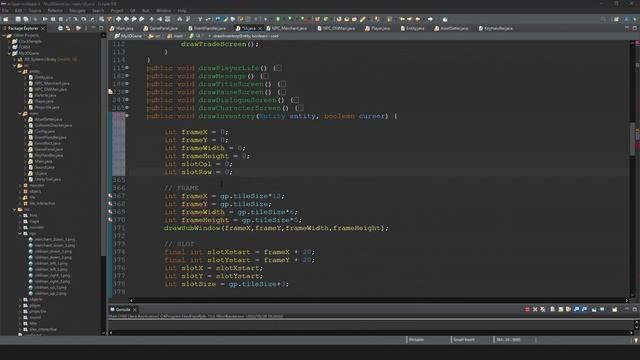Screen dimensions: 640x360
Task: Switch to the Player.java editor tab
Action: [x=378, y=28]
